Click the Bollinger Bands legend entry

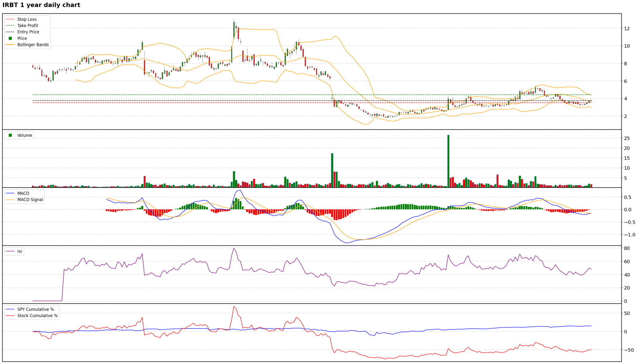tap(33, 45)
